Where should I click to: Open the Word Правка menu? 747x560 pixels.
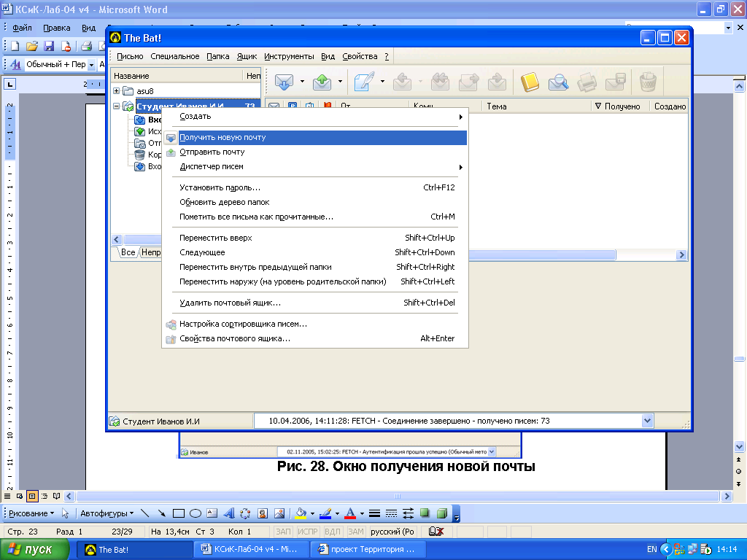click(x=57, y=28)
